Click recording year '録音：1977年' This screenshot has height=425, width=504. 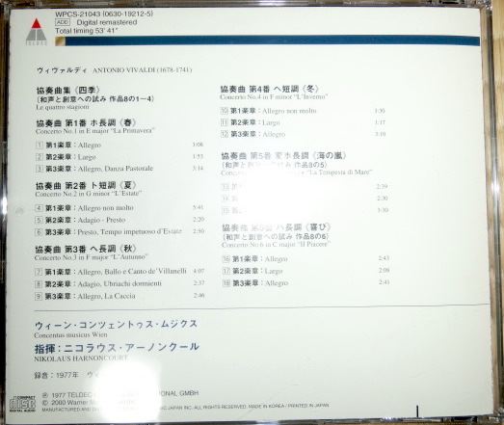(57, 375)
